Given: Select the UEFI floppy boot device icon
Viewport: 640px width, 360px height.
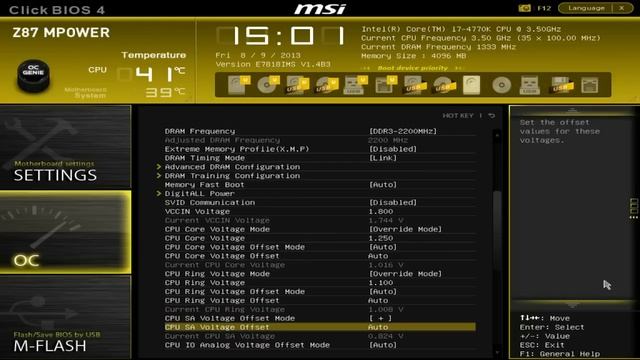Looking at the screenshot, I should point(385,85).
